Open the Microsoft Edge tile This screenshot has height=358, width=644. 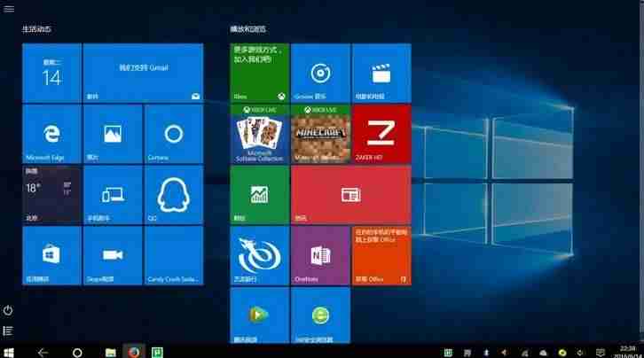tap(51, 134)
